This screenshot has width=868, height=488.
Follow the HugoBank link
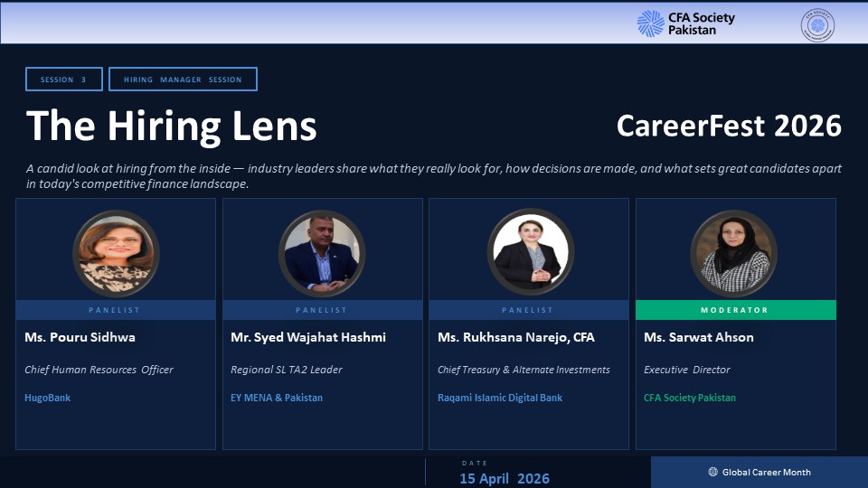(48, 398)
